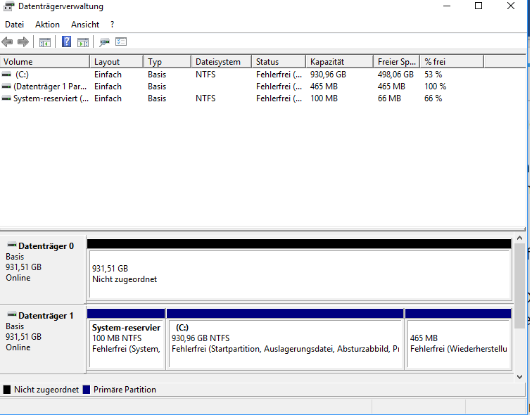The image size is (532, 415).
Task: Minimize the Datenträgerverwaltung window
Action: [447, 6]
